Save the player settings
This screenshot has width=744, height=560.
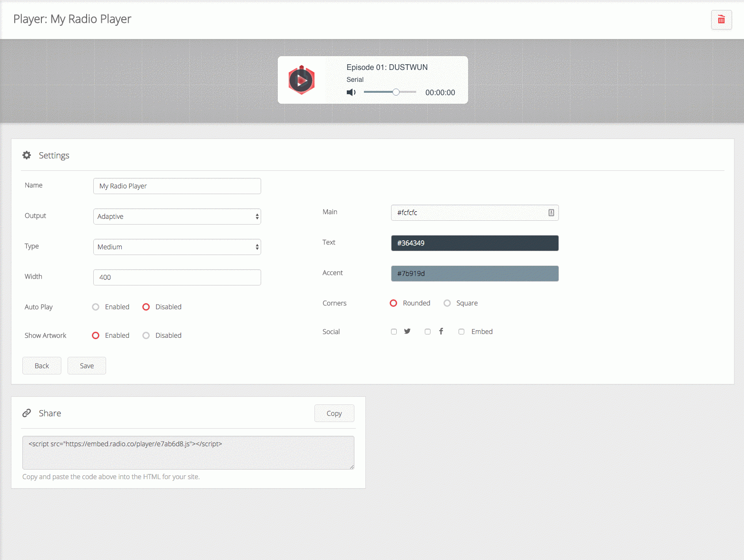[87, 365]
